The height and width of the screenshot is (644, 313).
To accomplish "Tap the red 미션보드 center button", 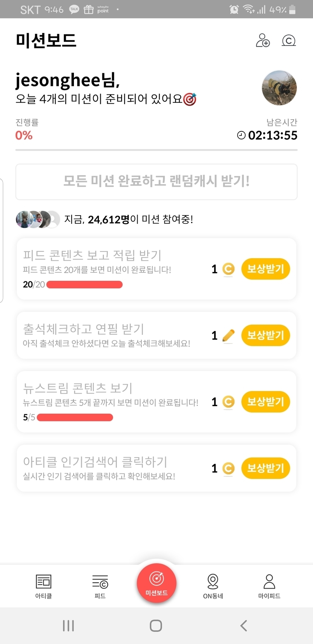I will coord(156,582).
